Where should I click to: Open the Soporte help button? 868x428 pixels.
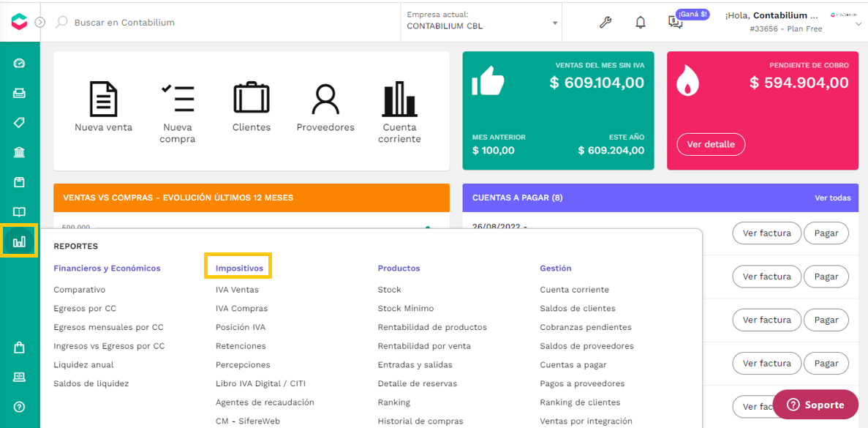pyautogui.click(x=817, y=405)
